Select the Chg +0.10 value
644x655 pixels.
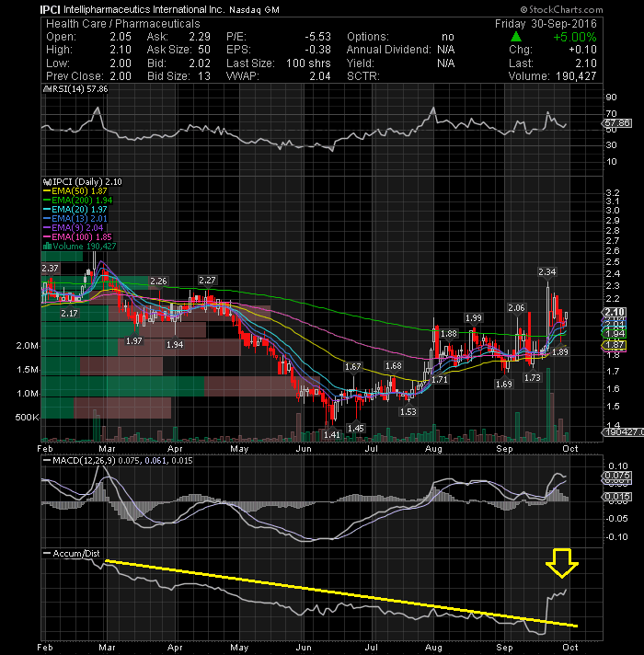point(582,50)
